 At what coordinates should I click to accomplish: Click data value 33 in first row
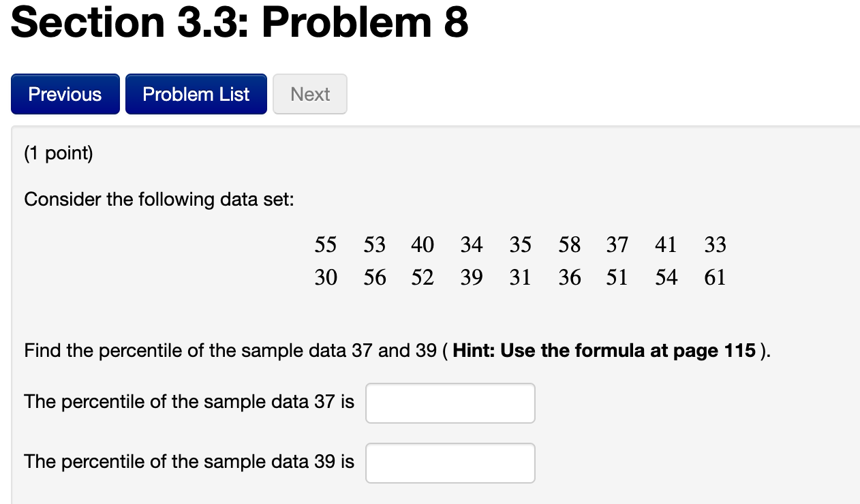pyautogui.click(x=715, y=244)
